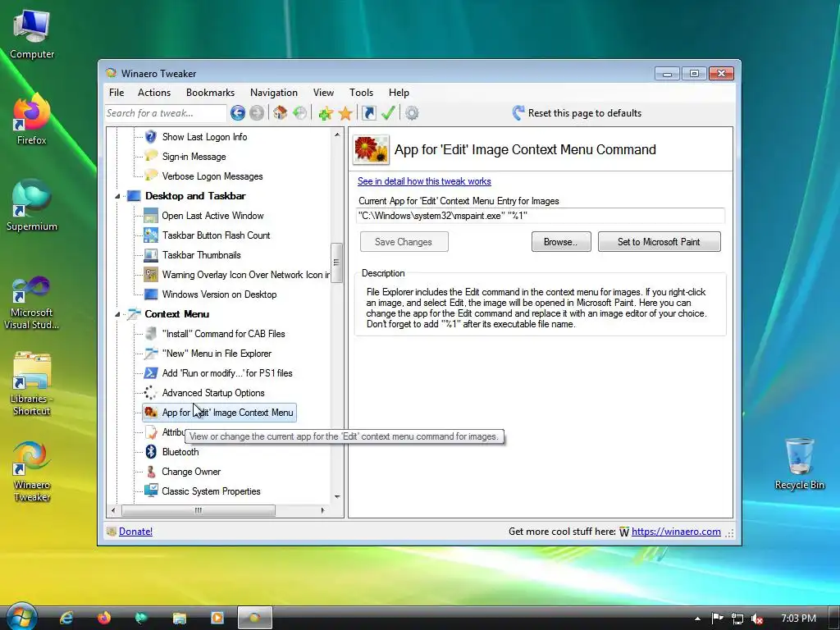Click the Save Changes button
Screen dimensions: 840x630
point(404,242)
